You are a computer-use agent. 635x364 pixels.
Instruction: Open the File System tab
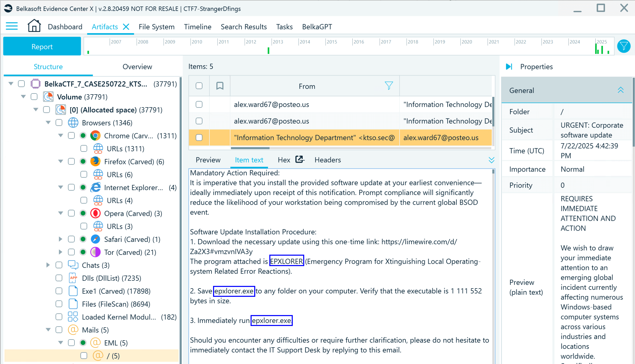157,27
